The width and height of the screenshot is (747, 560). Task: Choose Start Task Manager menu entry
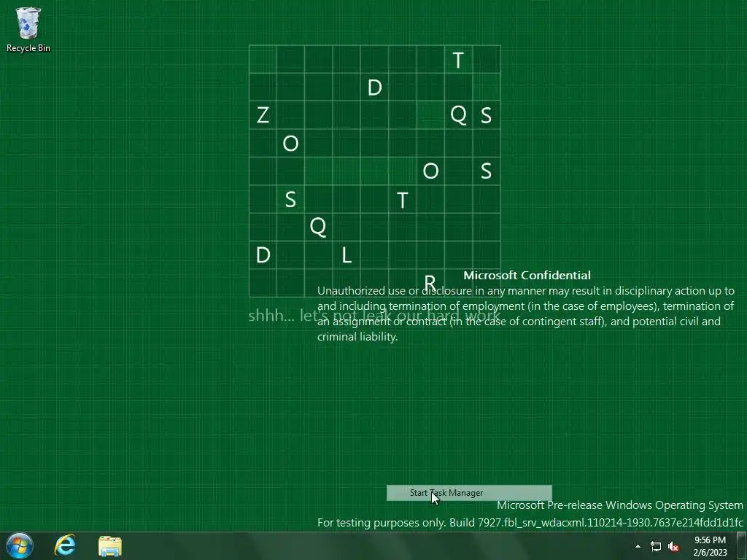coord(469,493)
